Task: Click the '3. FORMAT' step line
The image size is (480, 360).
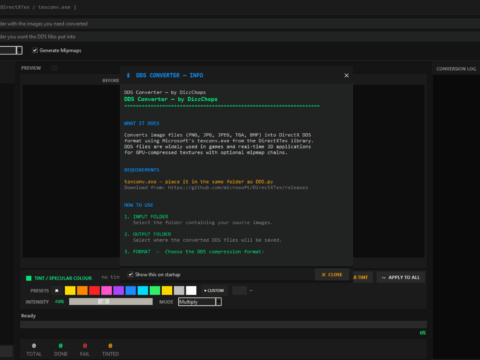Action: 194,252
